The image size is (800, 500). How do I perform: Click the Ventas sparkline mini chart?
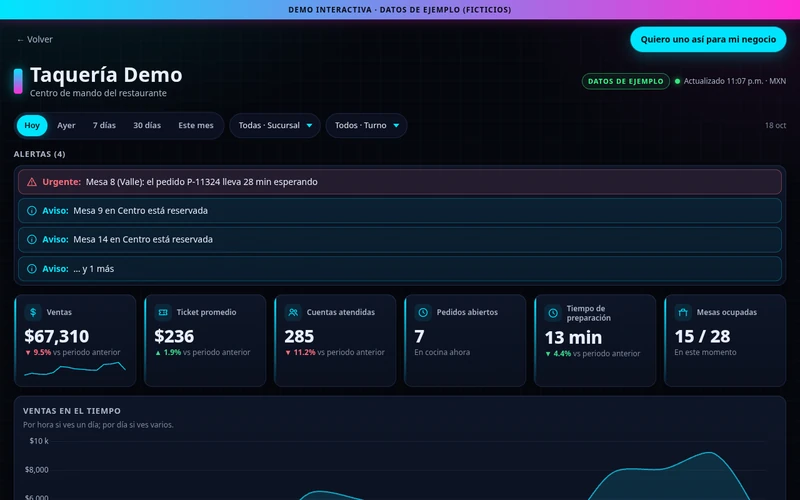tap(75, 369)
